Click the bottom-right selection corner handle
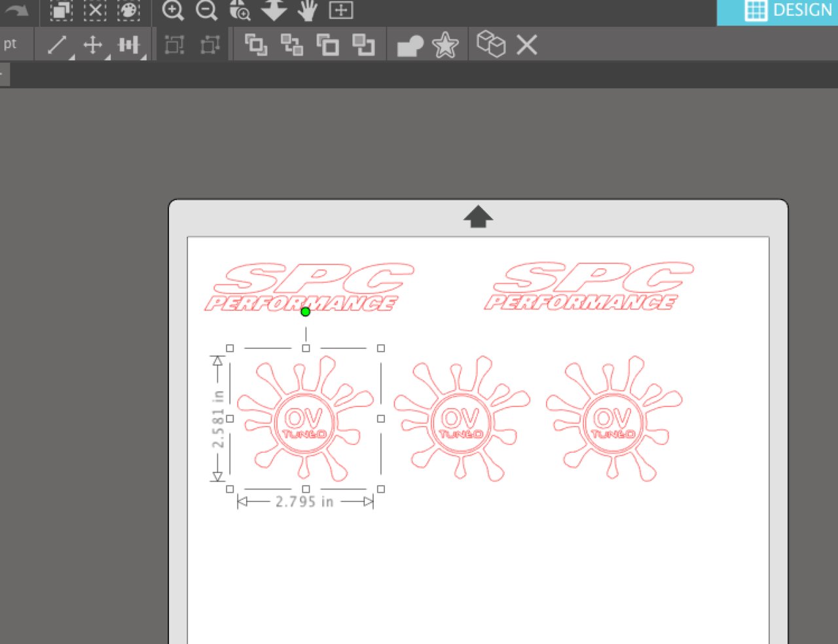The image size is (838, 644). point(381,489)
